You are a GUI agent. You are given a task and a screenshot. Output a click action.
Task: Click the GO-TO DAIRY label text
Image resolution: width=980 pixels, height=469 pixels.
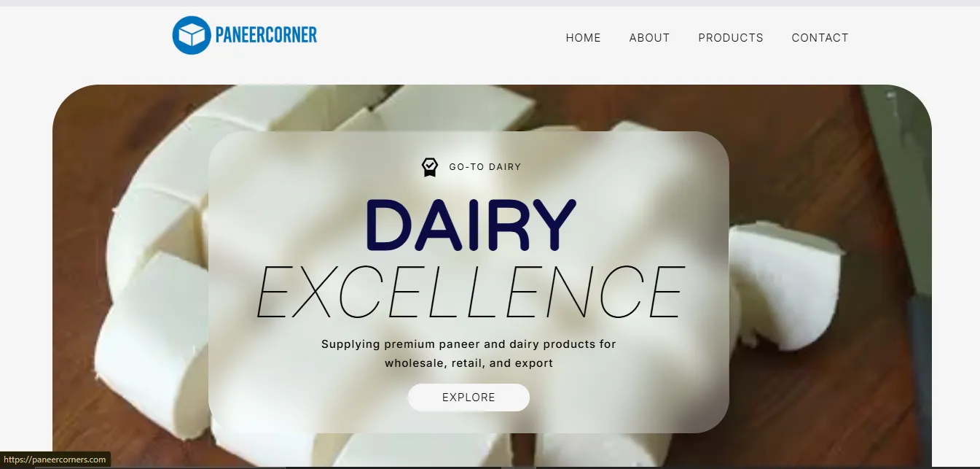click(x=485, y=167)
